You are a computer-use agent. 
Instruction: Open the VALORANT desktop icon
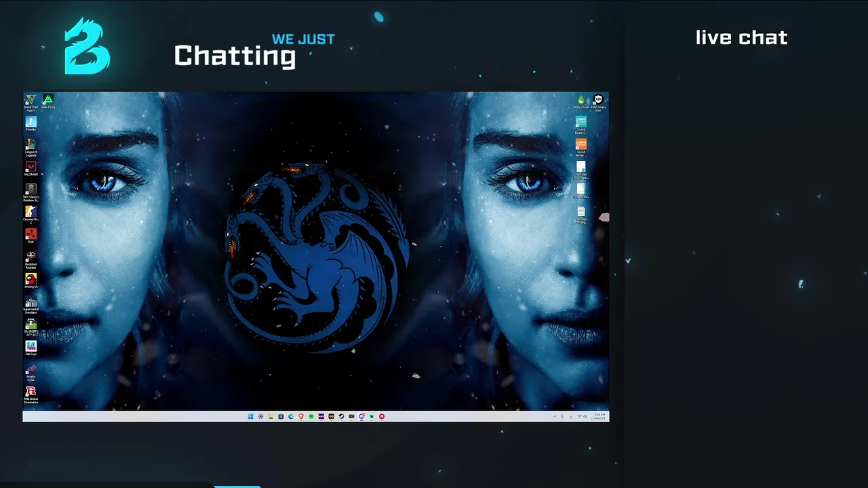coord(31,169)
